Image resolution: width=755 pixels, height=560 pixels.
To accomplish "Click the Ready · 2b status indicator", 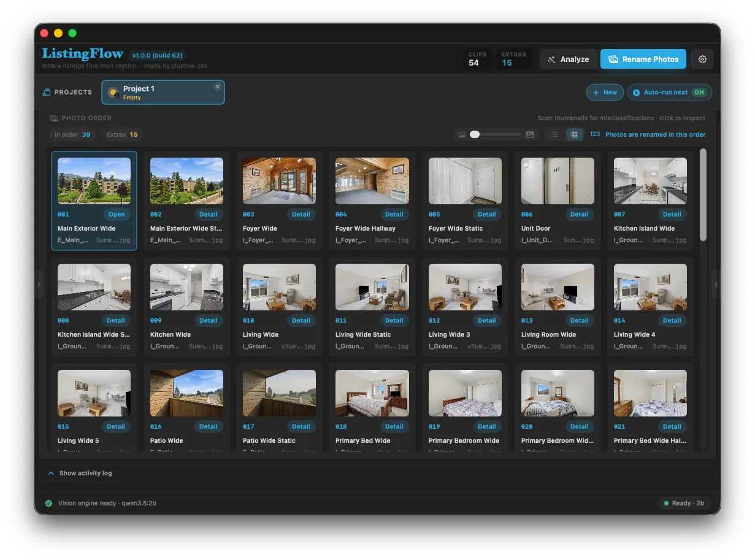I will (x=684, y=503).
